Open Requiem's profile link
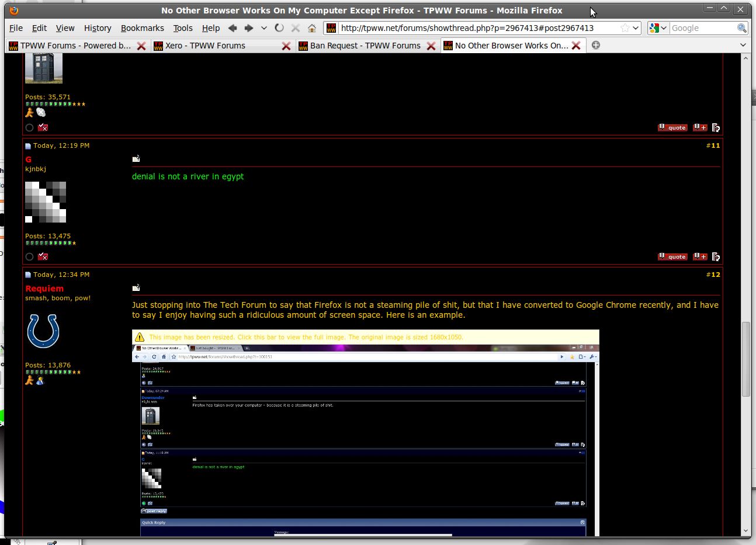 coord(44,289)
